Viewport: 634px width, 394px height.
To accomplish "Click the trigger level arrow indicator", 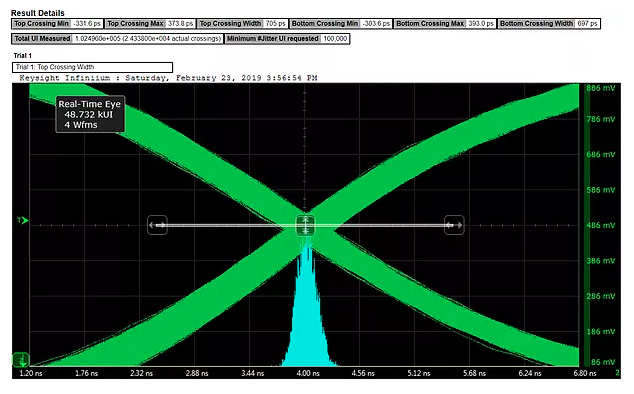I will [x=23, y=220].
